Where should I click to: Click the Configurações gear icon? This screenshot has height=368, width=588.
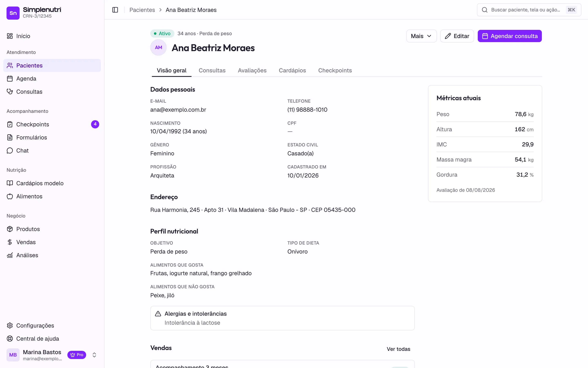click(x=10, y=326)
